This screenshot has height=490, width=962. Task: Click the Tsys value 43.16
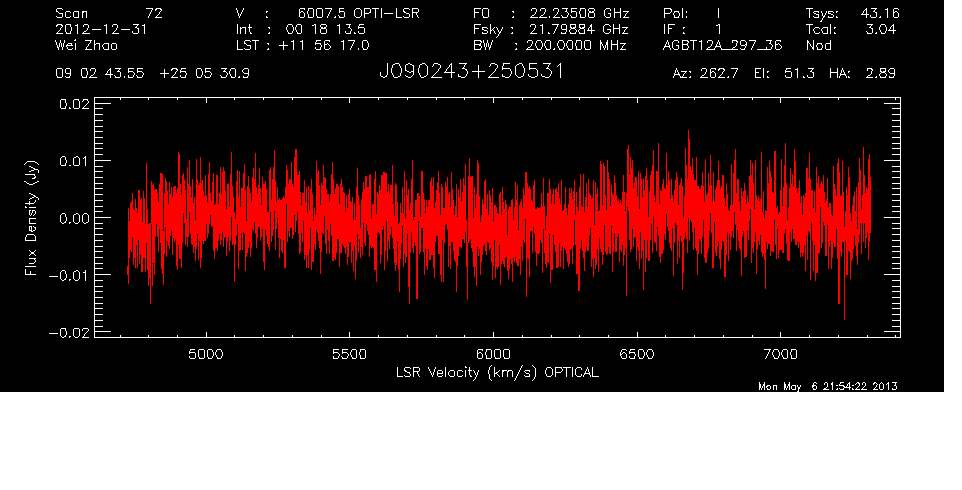coord(880,13)
